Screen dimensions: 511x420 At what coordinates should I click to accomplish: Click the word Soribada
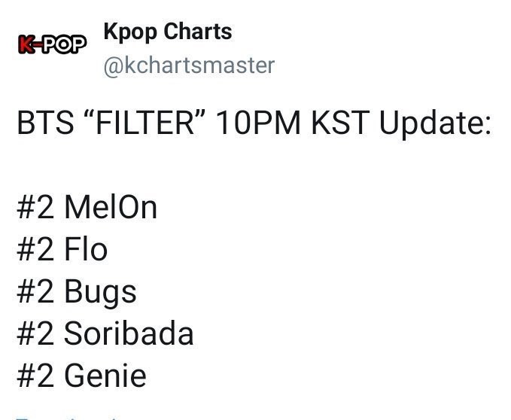129,333
